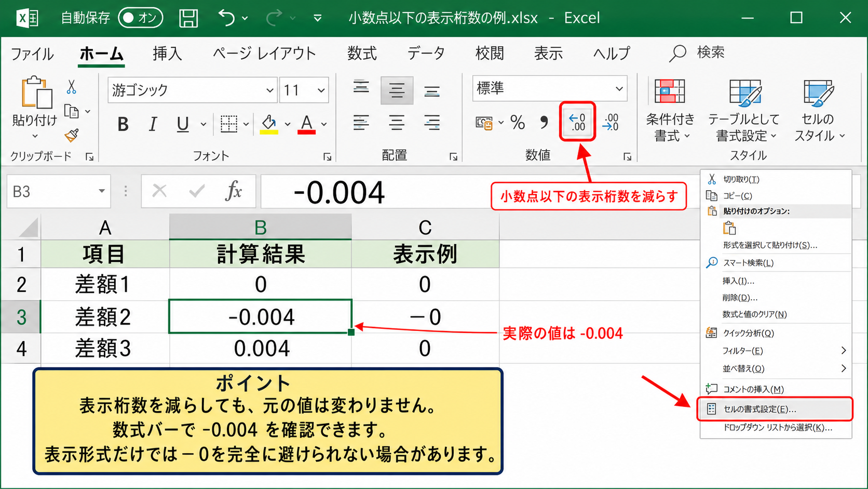The width and height of the screenshot is (868, 489).
Task: Toggle the AutoSave switch
Action: coord(140,18)
